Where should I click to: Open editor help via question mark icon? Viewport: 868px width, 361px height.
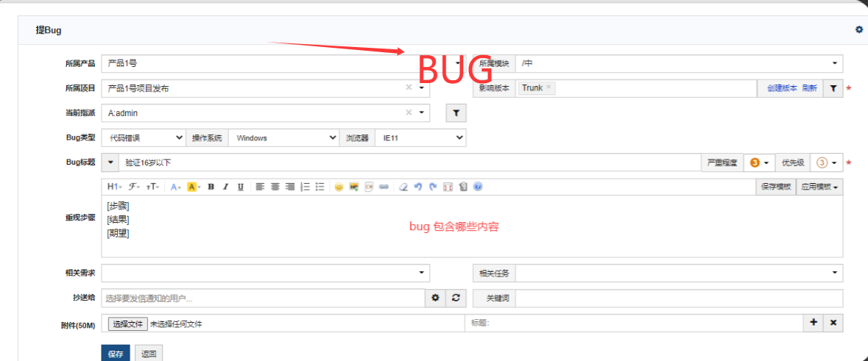point(478,187)
